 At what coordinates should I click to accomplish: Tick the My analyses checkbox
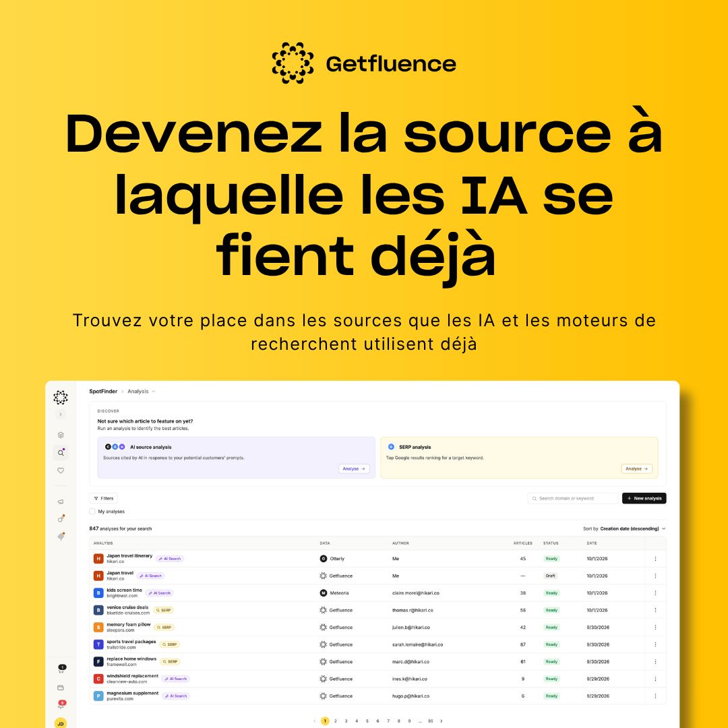[x=92, y=512]
